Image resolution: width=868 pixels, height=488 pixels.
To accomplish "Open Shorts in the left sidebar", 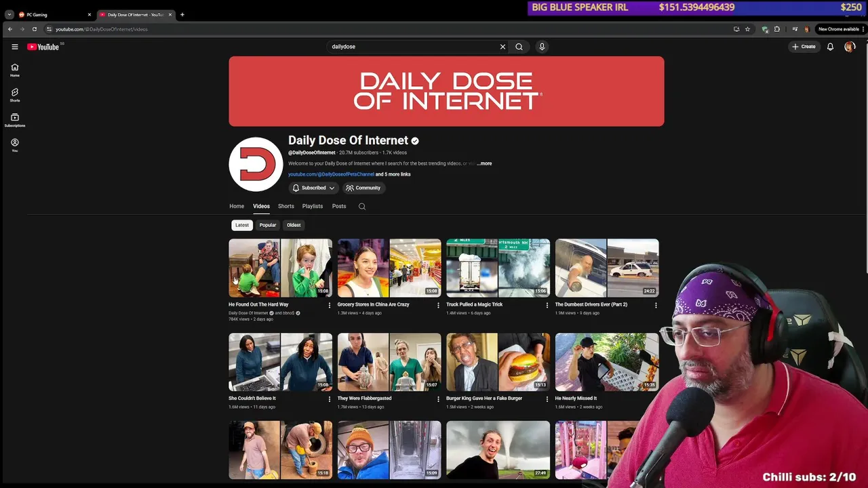I will 14,95.
